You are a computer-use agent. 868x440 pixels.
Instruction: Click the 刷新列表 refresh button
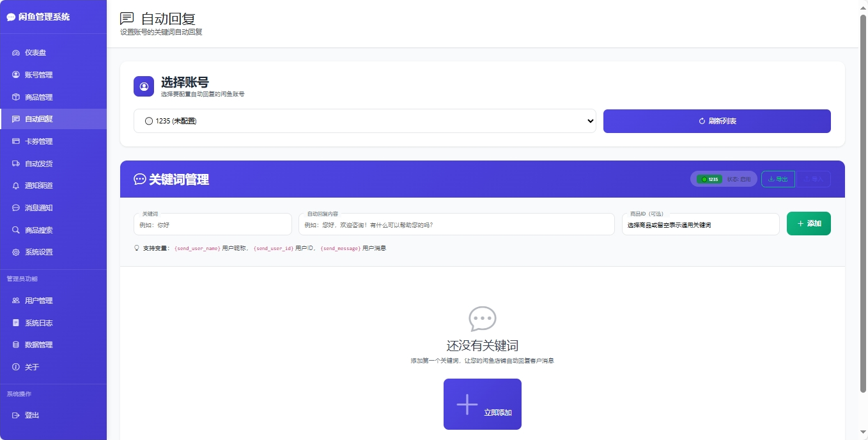point(717,121)
